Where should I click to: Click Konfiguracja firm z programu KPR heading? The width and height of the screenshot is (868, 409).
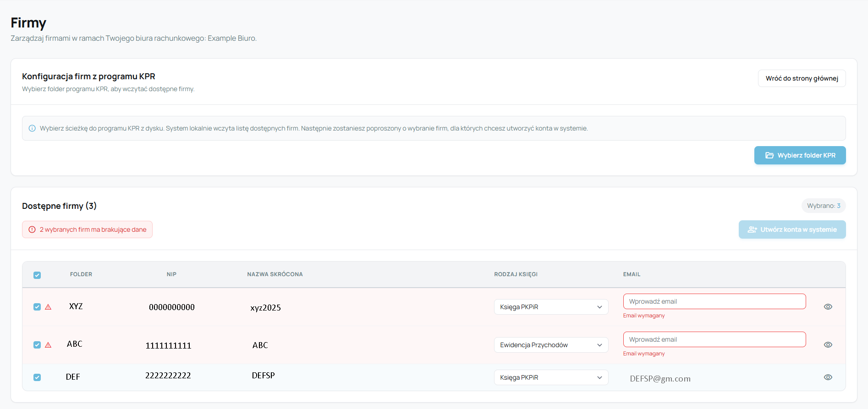[88, 76]
